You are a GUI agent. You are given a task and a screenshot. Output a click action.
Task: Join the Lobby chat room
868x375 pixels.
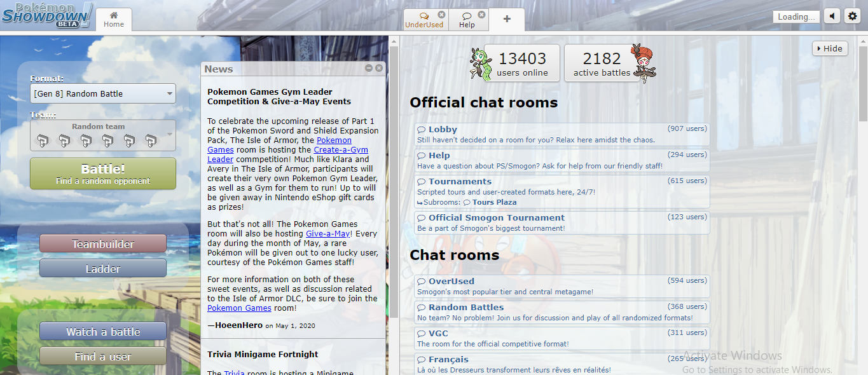[562, 134]
